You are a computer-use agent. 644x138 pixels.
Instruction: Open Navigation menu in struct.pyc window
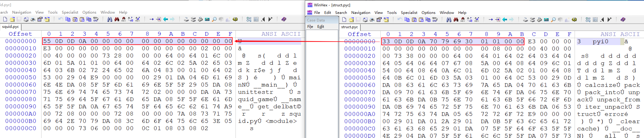(361, 12)
